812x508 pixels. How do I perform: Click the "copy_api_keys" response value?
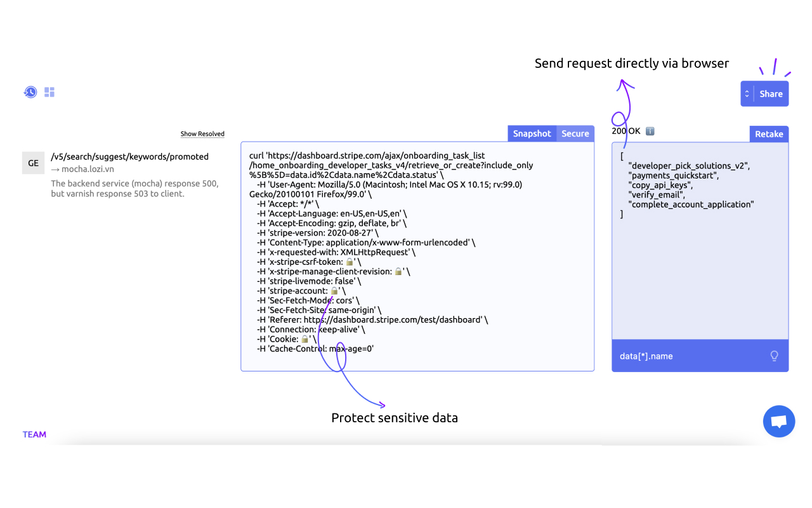pyautogui.click(x=660, y=185)
